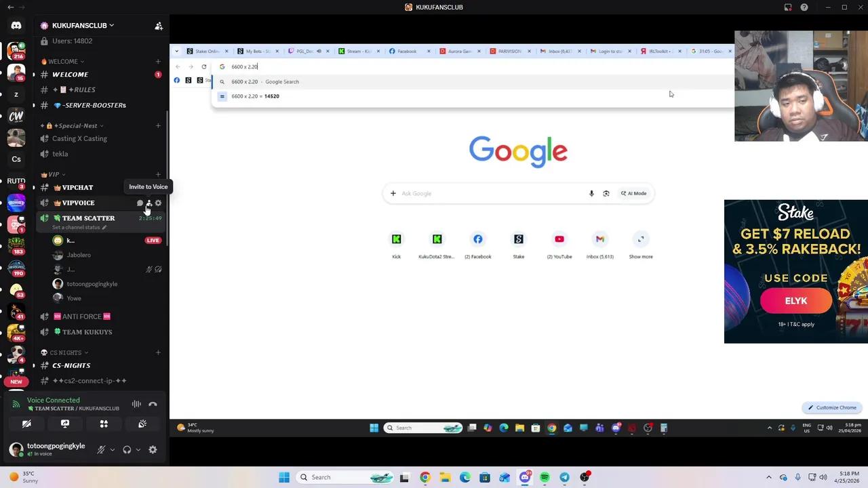Select the TEAM SCATTER voice channel
Screen dimensions: 868x488
(88, 218)
